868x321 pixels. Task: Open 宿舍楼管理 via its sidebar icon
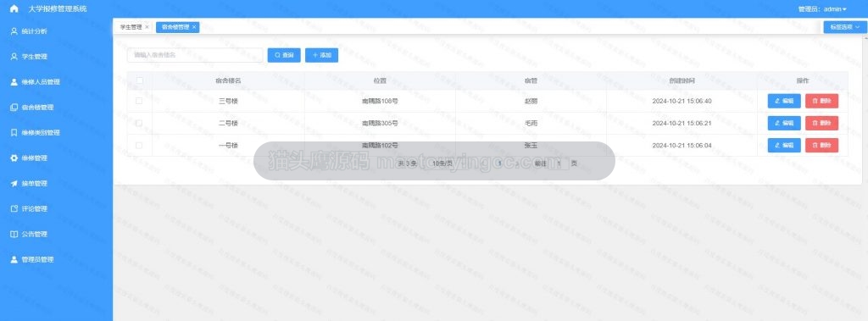(x=14, y=108)
